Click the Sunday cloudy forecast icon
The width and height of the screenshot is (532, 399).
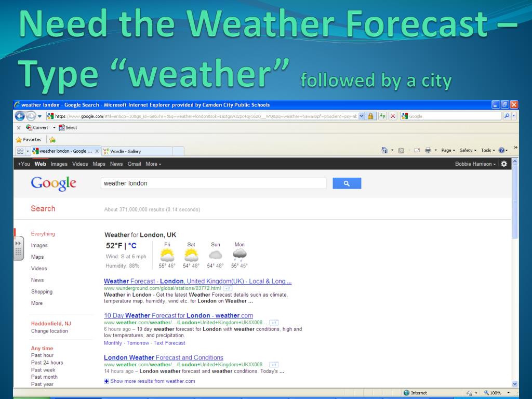pyautogui.click(x=215, y=255)
